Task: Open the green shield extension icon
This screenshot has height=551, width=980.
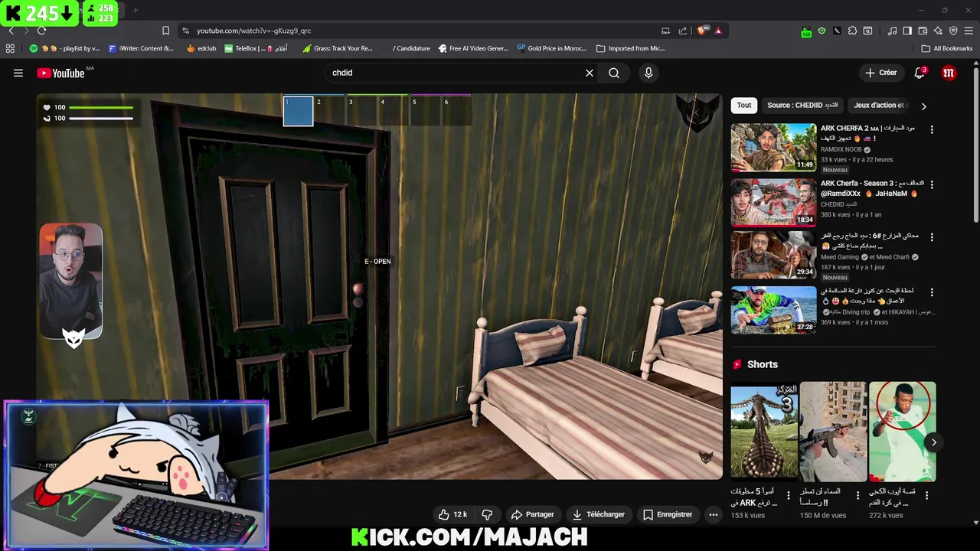Action: [x=822, y=31]
